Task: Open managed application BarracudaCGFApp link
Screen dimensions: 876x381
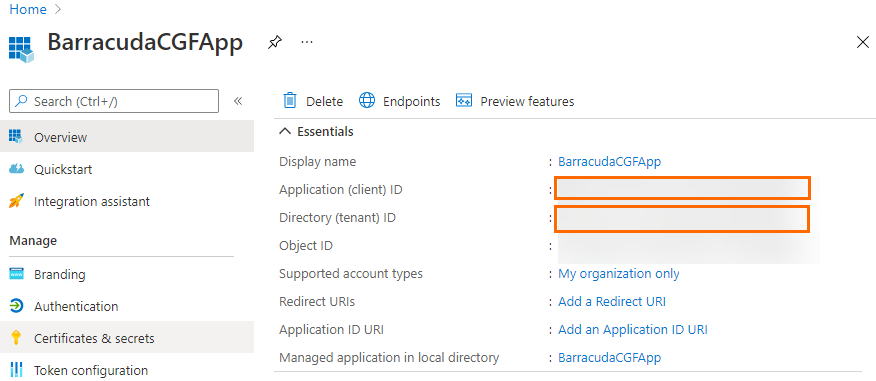Action: pyautogui.click(x=610, y=358)
